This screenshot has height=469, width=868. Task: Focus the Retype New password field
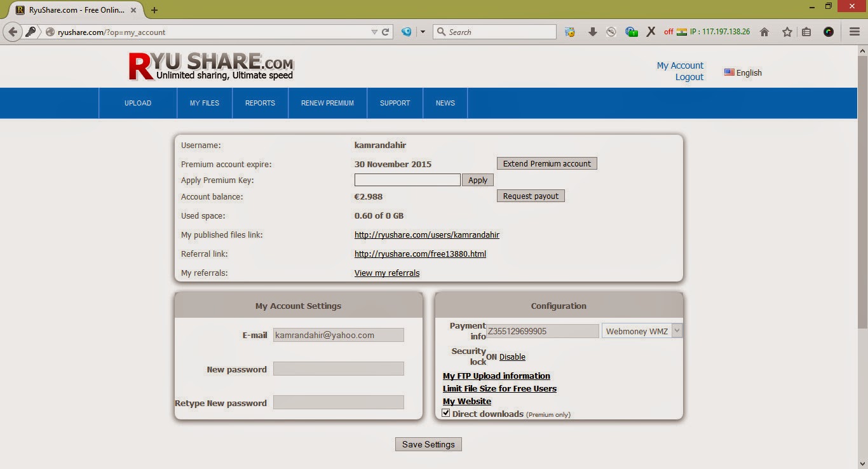tap(339, 402)
